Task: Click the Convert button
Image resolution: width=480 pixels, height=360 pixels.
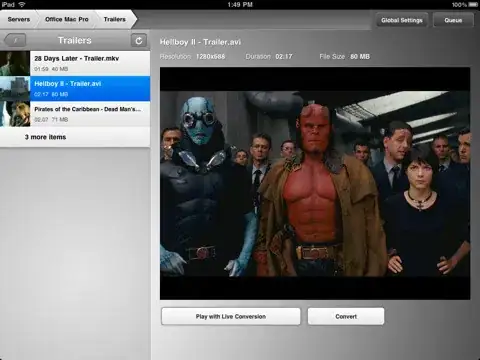Action: [346, 316]
